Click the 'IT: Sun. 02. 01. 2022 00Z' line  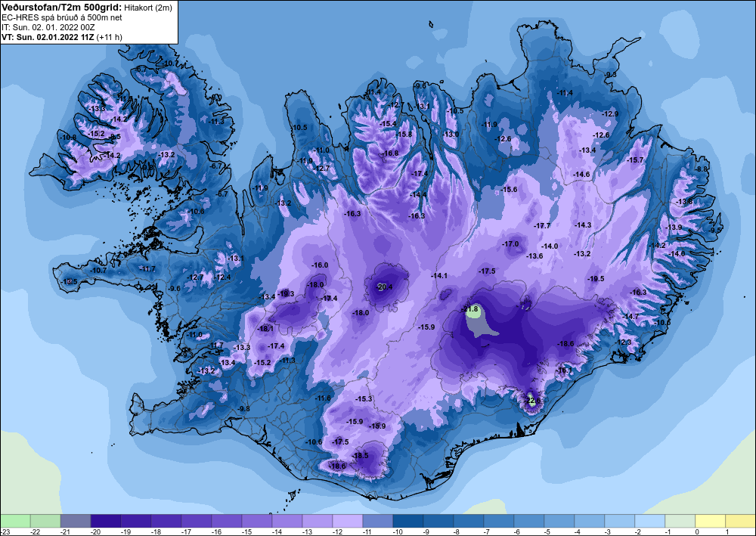48,27
